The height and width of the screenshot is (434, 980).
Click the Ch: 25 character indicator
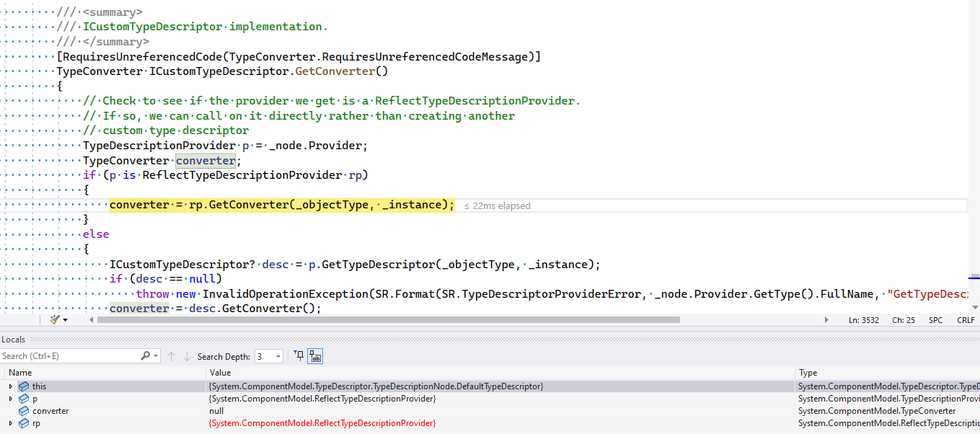[904, 320]
